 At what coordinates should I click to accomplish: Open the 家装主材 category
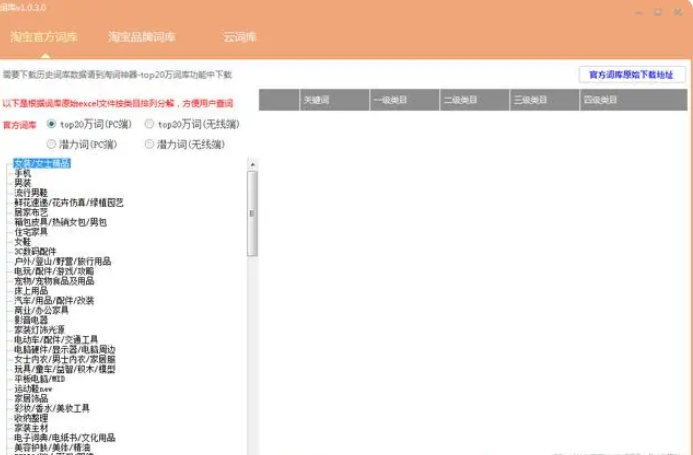[x=31, y=428]
